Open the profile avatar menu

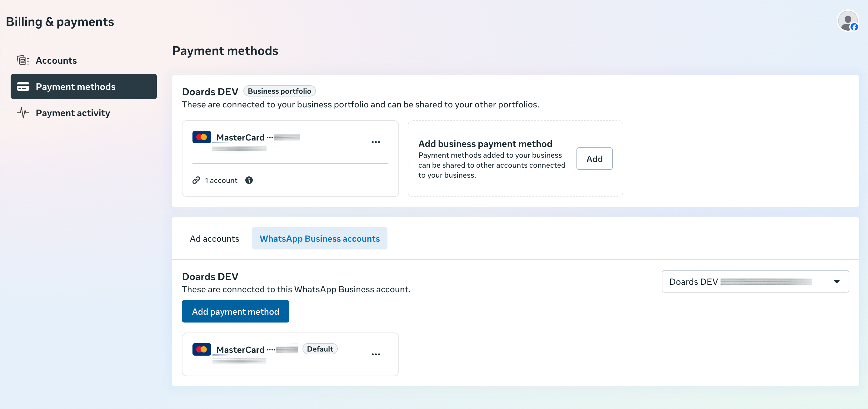point(848,21)
